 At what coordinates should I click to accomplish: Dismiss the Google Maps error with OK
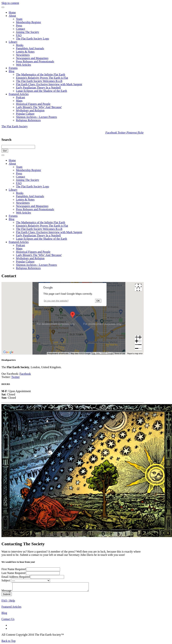98,301
